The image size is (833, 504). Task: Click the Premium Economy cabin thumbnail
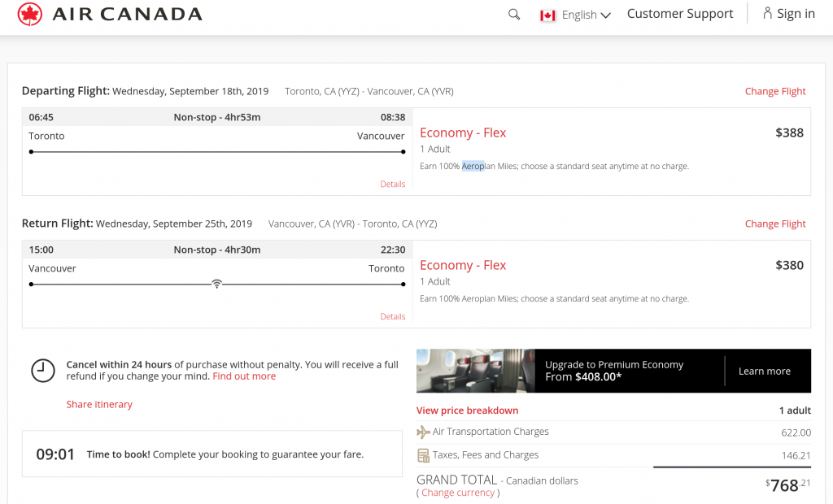point(475,371)
